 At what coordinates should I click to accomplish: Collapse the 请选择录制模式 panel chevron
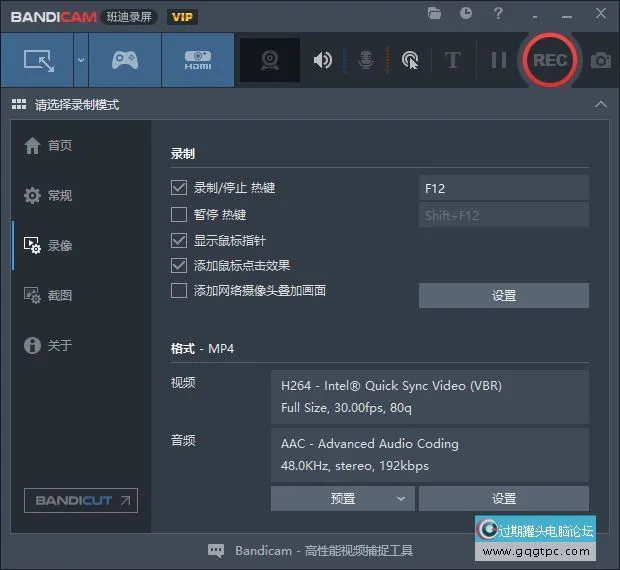click(x=600, y=104)
